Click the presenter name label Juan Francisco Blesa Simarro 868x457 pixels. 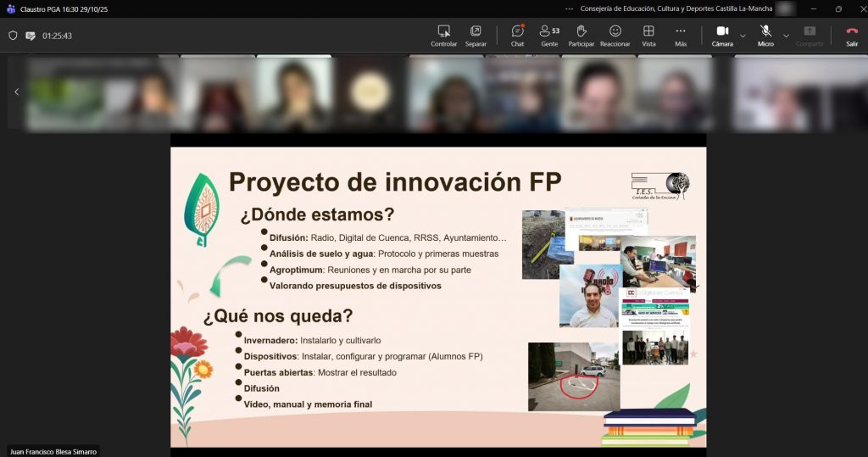53,451
